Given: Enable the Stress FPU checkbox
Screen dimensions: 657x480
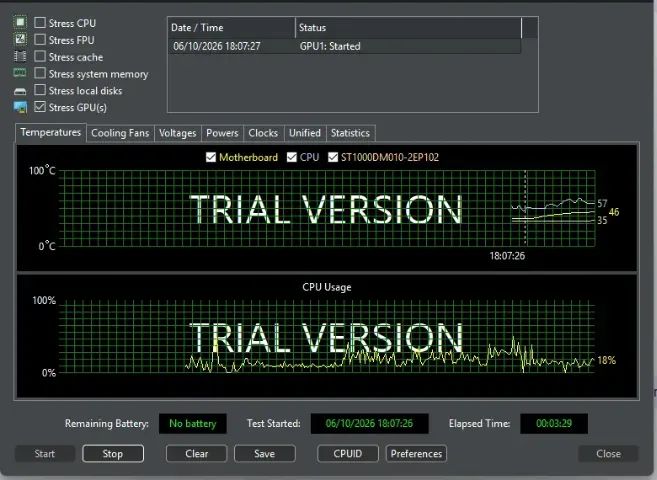Looking at the screenshot, I should [x=40, y=39].
